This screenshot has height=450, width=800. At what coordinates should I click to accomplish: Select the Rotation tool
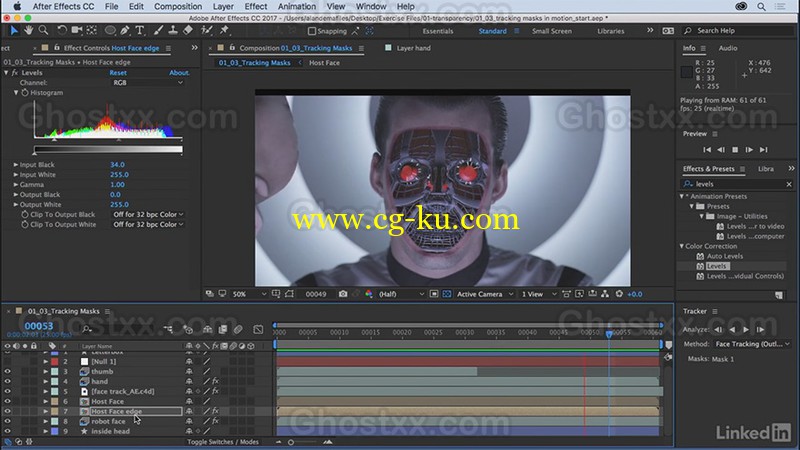(62, 31)
